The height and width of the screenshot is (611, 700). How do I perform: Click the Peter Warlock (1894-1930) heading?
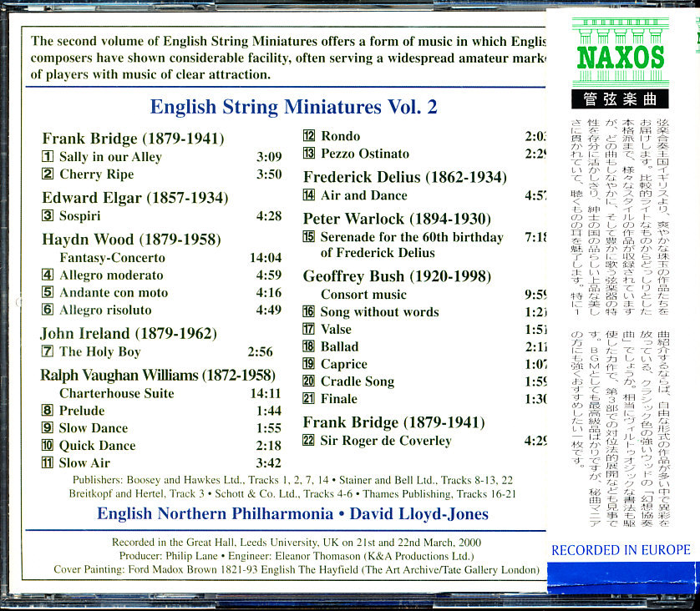point(397,219)
